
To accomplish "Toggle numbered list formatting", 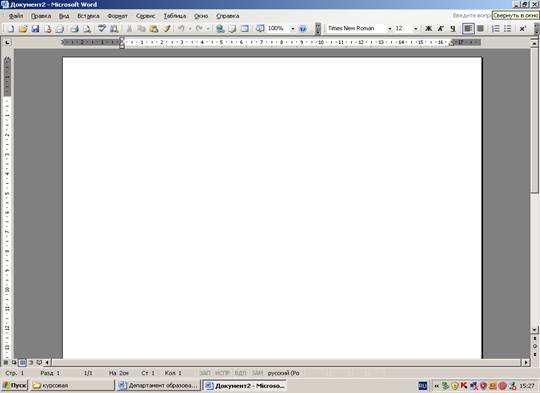I will click(495, 29).
